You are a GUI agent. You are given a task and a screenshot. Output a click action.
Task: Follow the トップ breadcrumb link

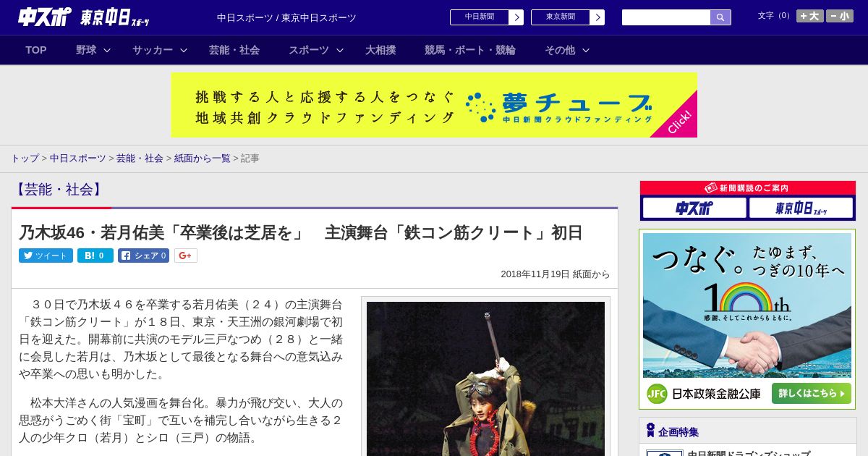tap(25, 158)
